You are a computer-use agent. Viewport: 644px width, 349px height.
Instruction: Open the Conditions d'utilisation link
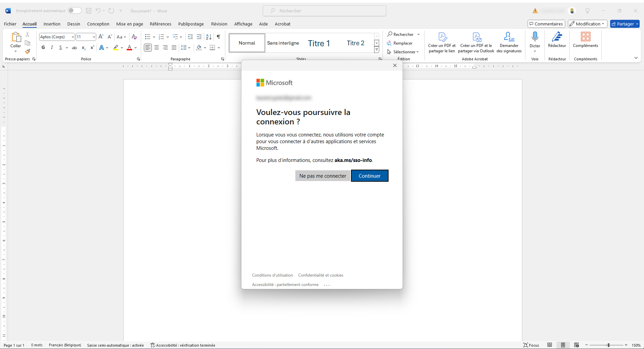click(272, 275)
